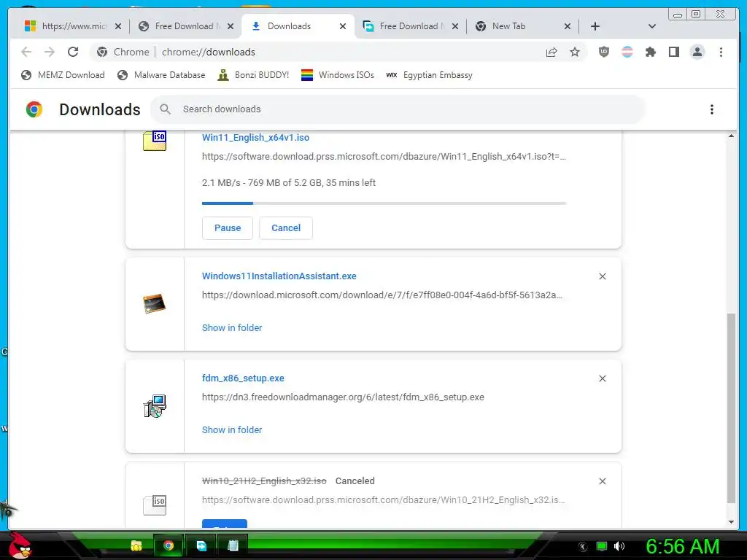Open the Downloads page more actions menu
747x560 pixels.
coord(712,109)
